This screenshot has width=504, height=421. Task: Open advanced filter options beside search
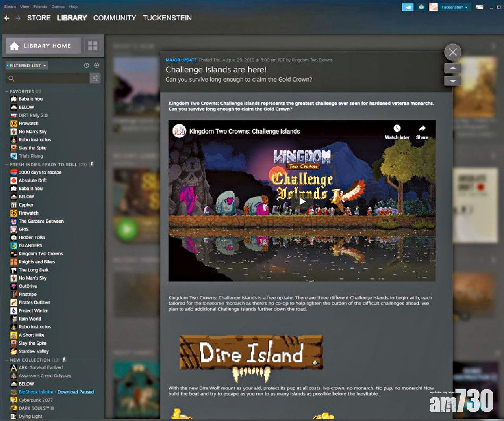coord(95,78)
